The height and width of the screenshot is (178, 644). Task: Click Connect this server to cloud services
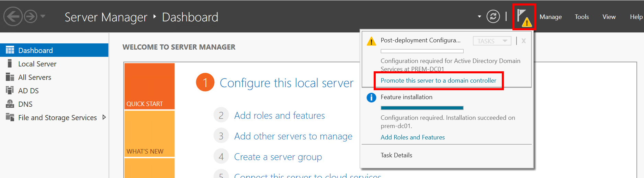pos(307,176)
